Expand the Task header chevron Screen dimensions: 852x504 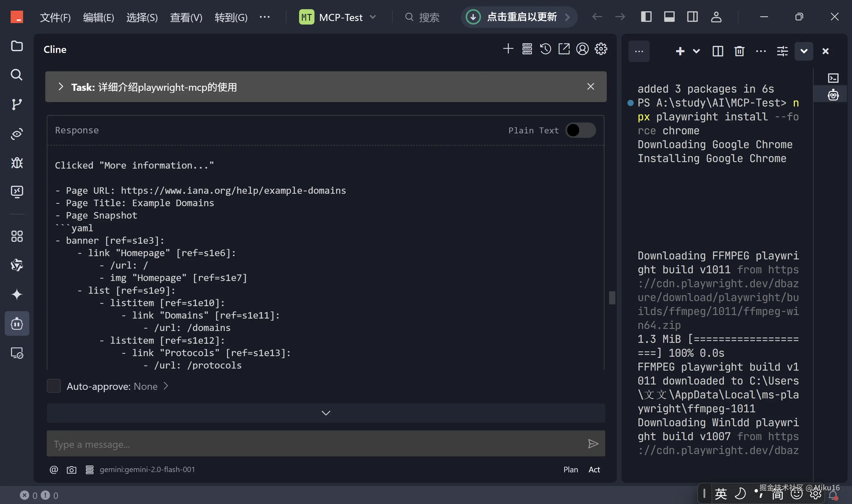pyautogui.click(x=61, y=87)
